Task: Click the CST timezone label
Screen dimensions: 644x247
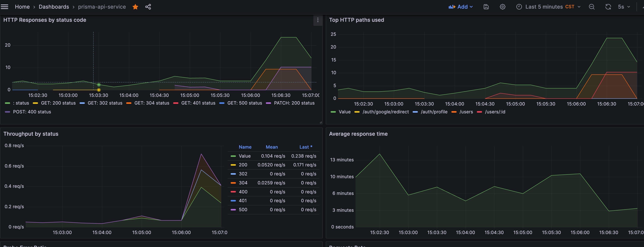Action: pos(570,7)
